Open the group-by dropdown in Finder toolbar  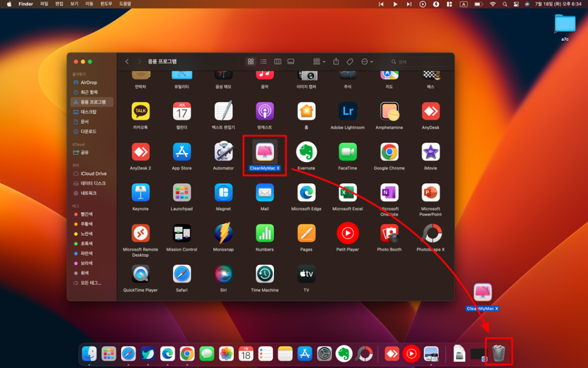pos(319,62)
